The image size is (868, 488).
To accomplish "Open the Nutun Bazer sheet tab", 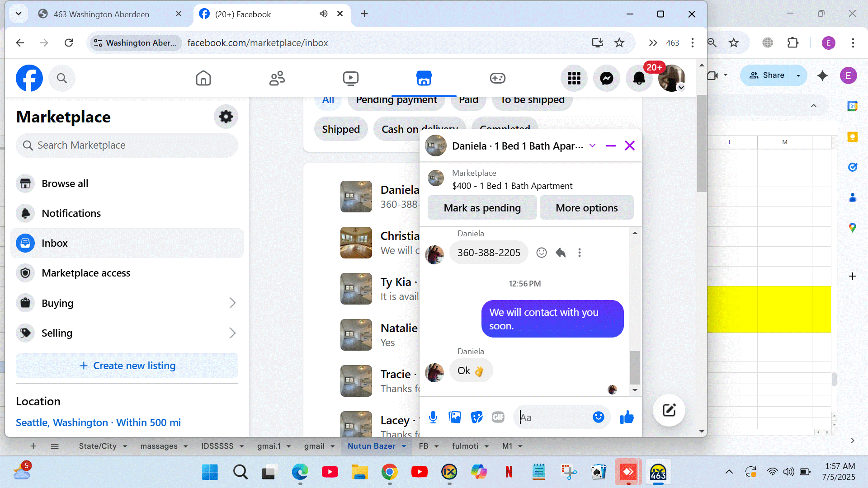I will coord(371,446).
